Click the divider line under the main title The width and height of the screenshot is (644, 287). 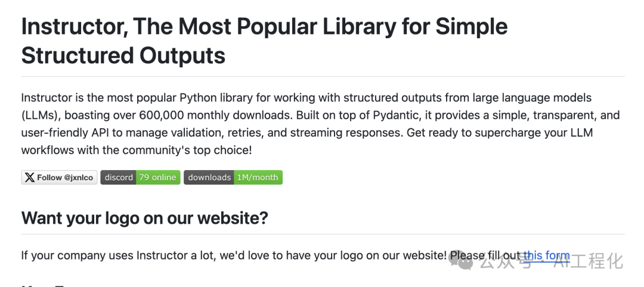tap(323, 76)
